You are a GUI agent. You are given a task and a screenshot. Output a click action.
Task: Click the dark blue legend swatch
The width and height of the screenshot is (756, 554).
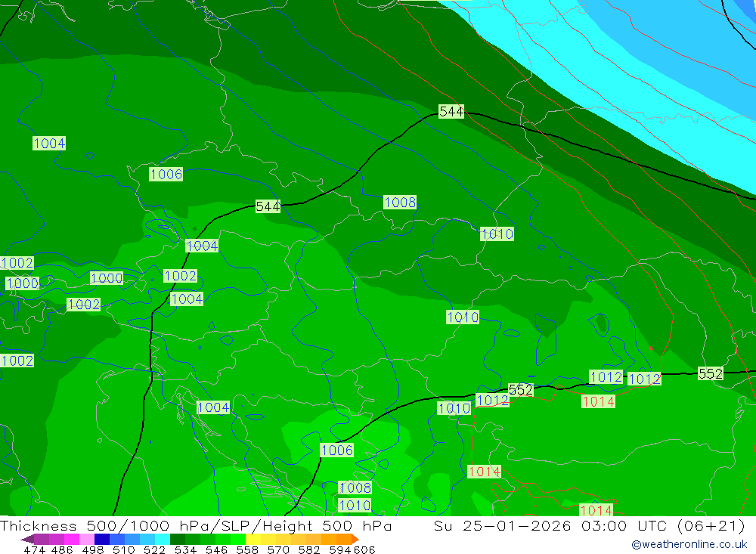(102, 539)
